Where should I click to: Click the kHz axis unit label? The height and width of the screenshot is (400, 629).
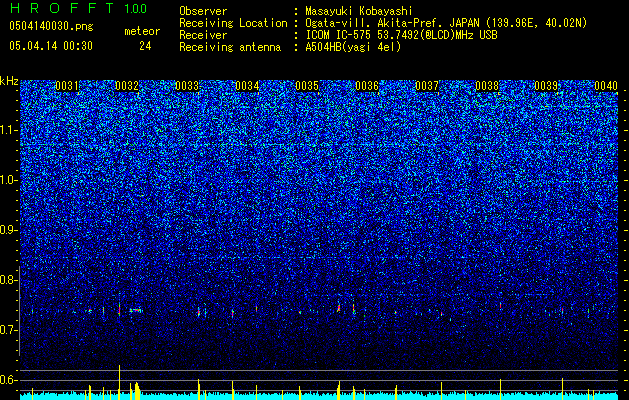click(9, 81)
